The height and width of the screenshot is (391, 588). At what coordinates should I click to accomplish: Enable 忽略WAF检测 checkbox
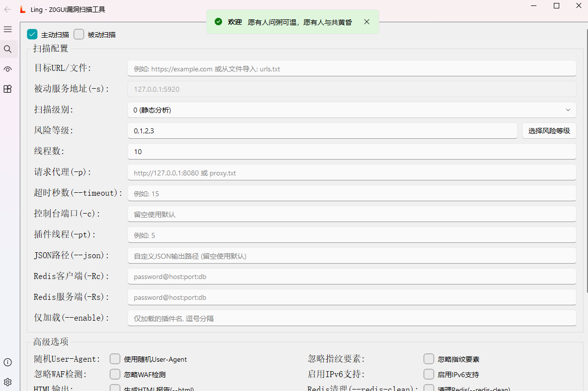(x=115, y=374)
